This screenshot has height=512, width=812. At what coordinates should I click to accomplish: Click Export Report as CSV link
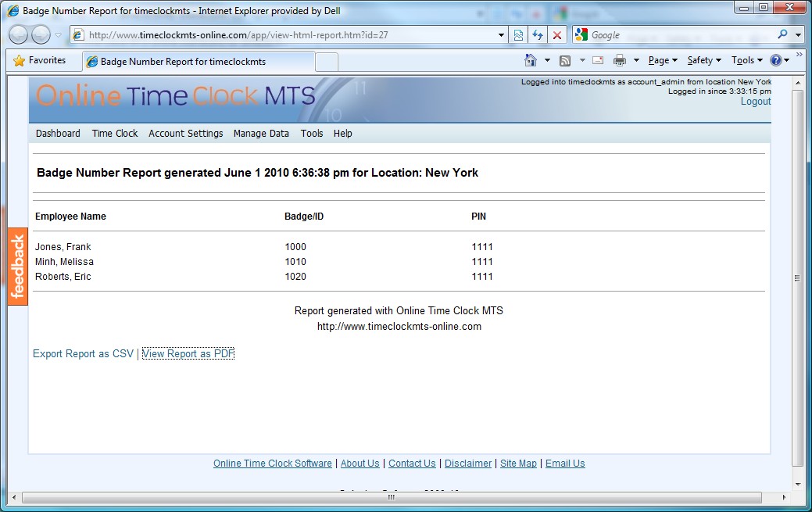click(84, 353)
